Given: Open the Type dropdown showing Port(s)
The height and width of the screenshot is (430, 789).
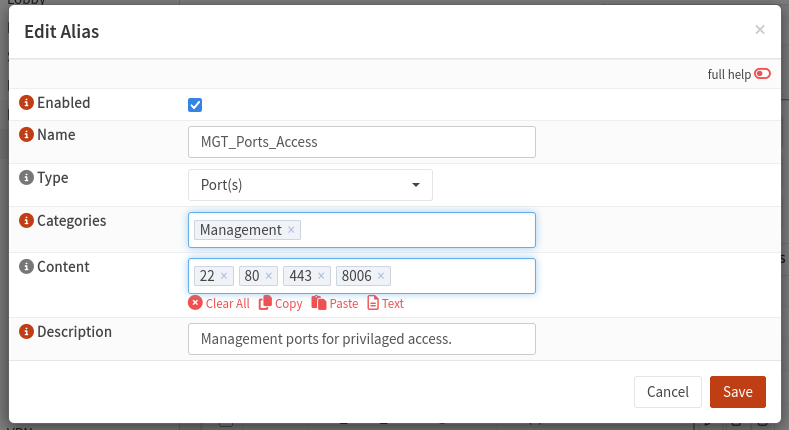Looking at the screenshot, I should click(x=310, y=185).
